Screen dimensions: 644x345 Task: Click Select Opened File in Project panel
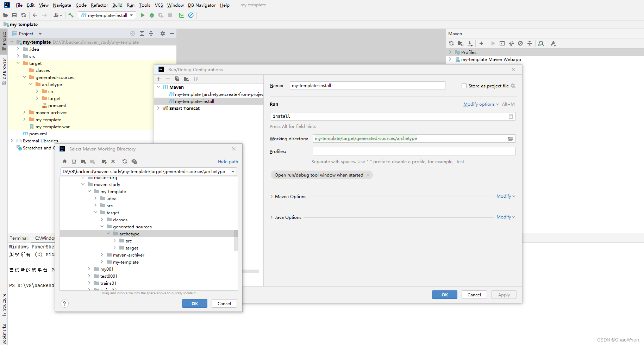133,33
